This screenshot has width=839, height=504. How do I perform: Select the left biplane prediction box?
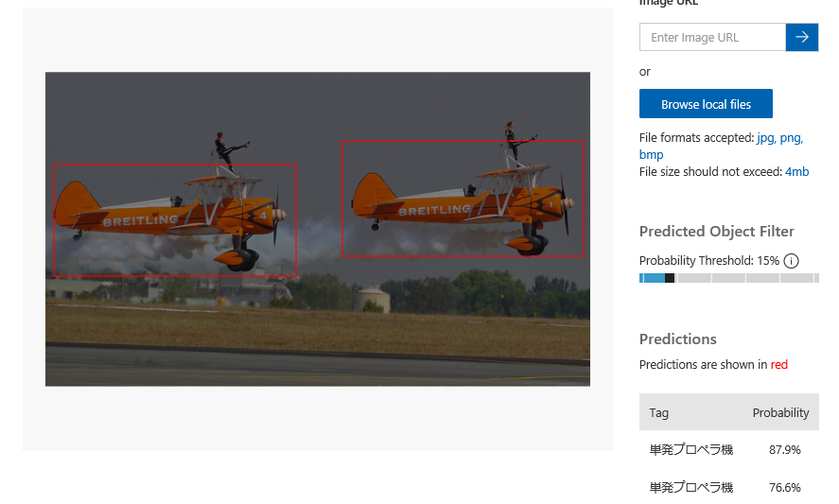[174, 220]
